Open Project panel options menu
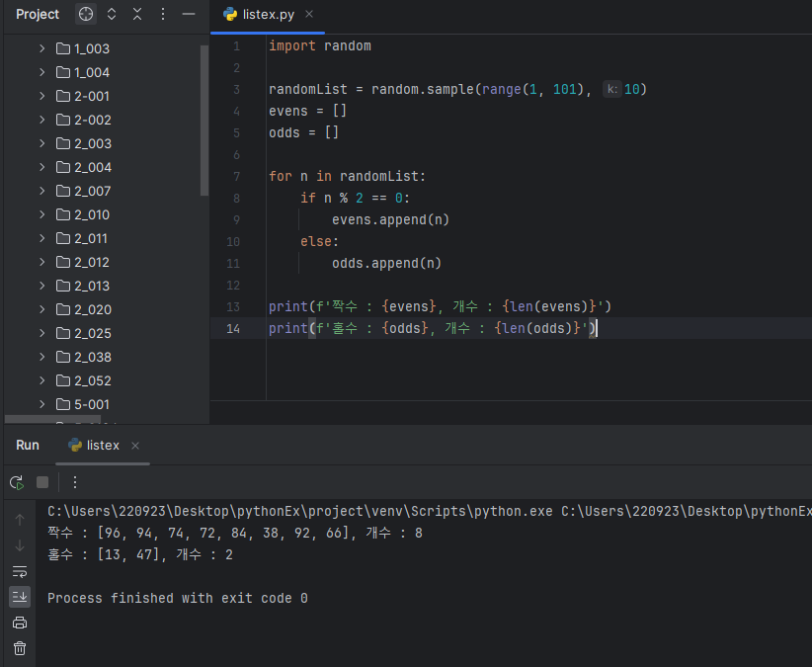812x667 pixels. click(163, 14)
